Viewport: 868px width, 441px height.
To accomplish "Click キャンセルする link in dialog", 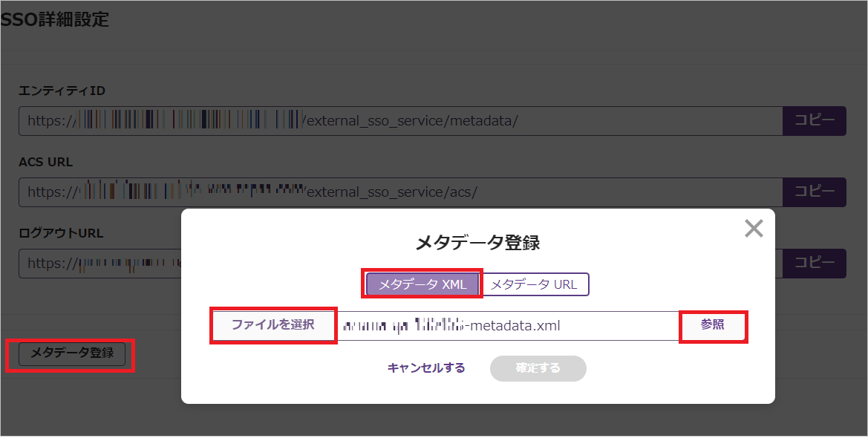I will click(x=425, y=368).
